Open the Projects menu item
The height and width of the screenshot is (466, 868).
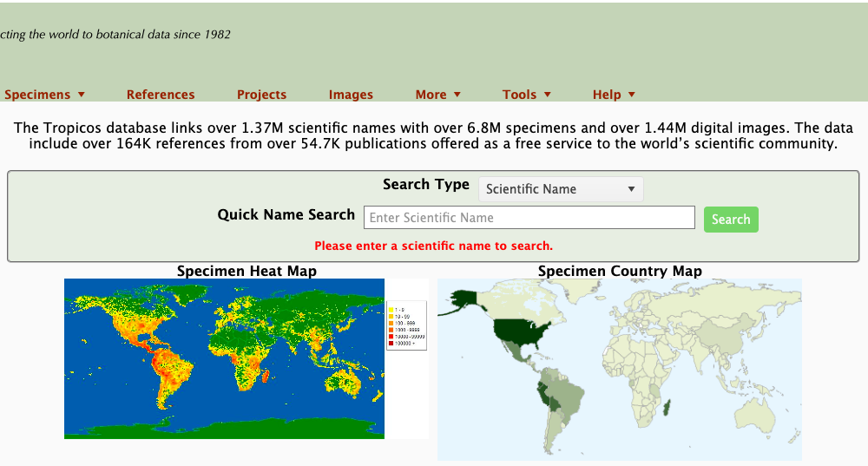pyautogui.click(x=261, y=95)
